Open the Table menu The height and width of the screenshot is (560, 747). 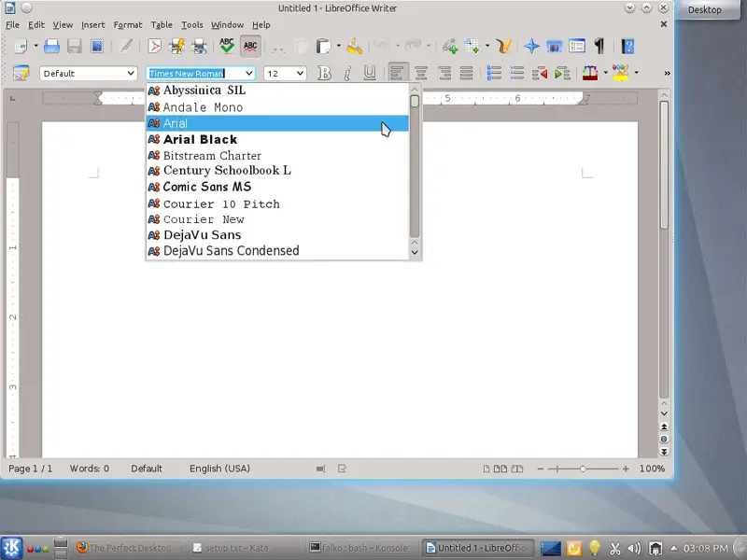tap(162, 25)
